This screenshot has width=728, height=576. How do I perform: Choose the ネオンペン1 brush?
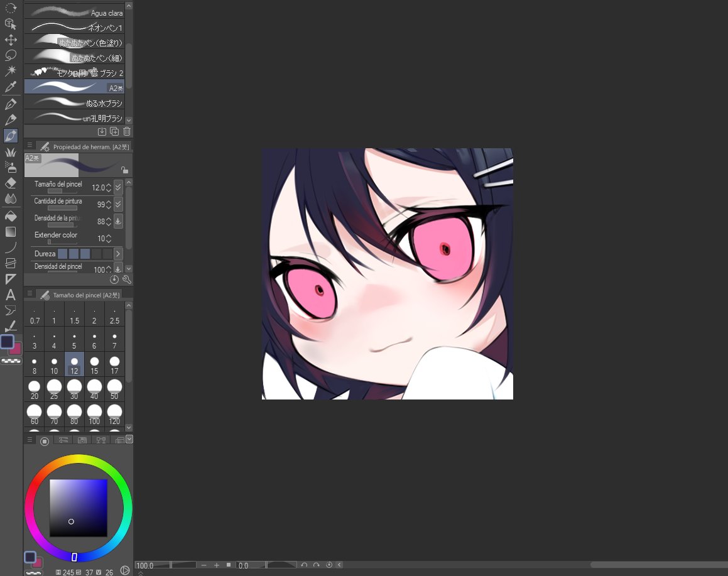pos(74,28)
